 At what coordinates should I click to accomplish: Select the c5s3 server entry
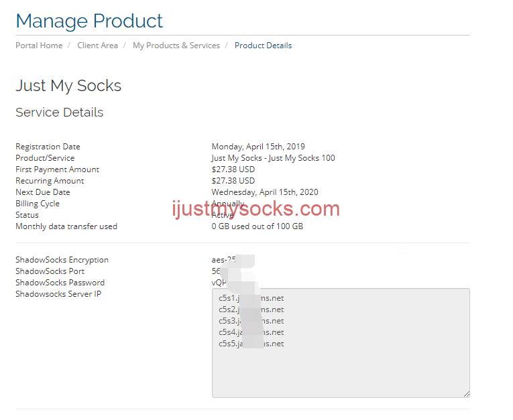251,321
